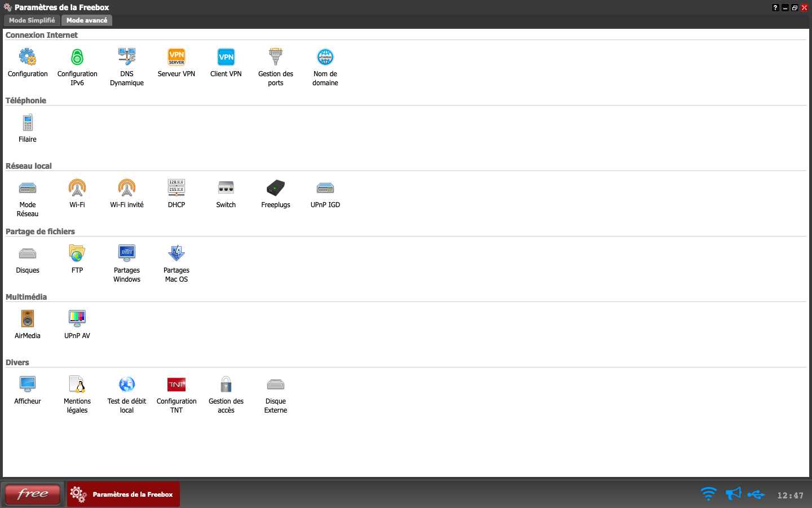The image size is (812, 508).
Task: Restore the Paramètres de la Freebox window
Action: pyautogui.click(x=795, y=7)
